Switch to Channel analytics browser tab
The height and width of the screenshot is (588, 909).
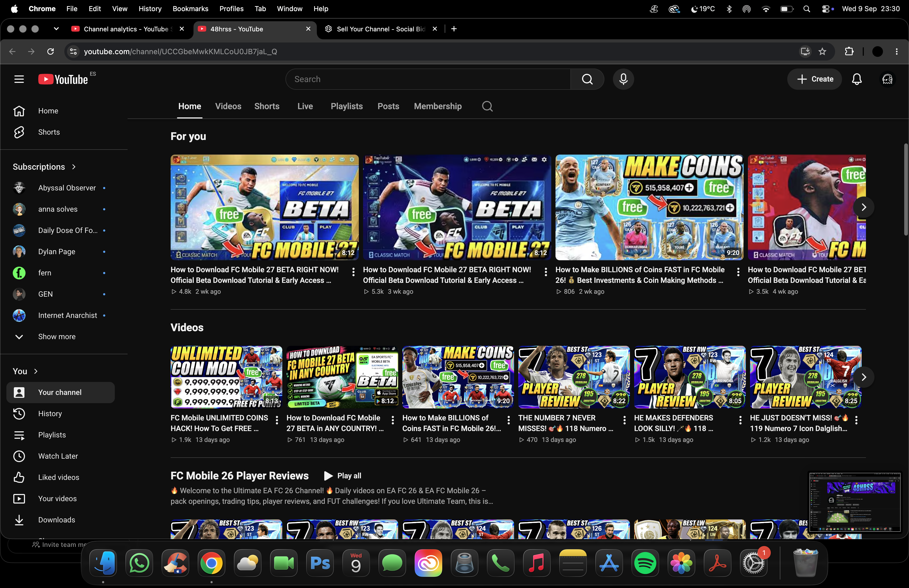pyautogui.click(x=128, y=29)
